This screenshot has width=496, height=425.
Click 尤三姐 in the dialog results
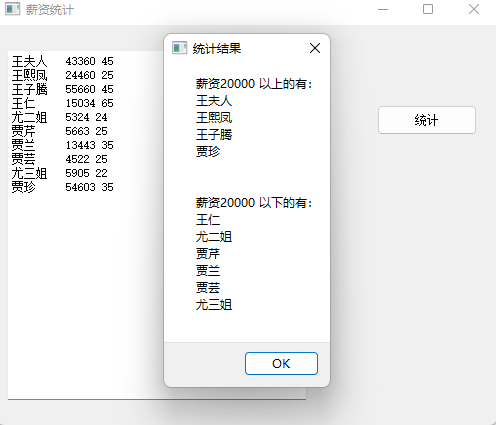click(x=214, y=305)
